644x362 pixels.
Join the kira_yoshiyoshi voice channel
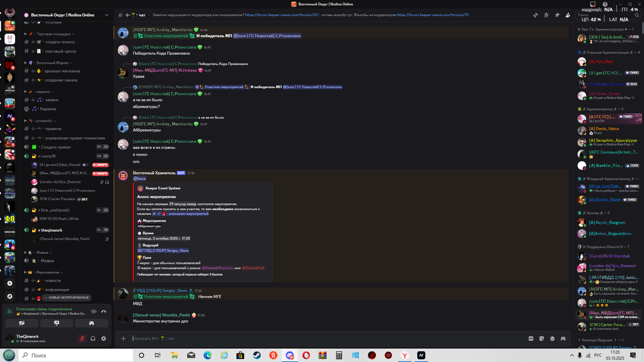coord(66,210)
